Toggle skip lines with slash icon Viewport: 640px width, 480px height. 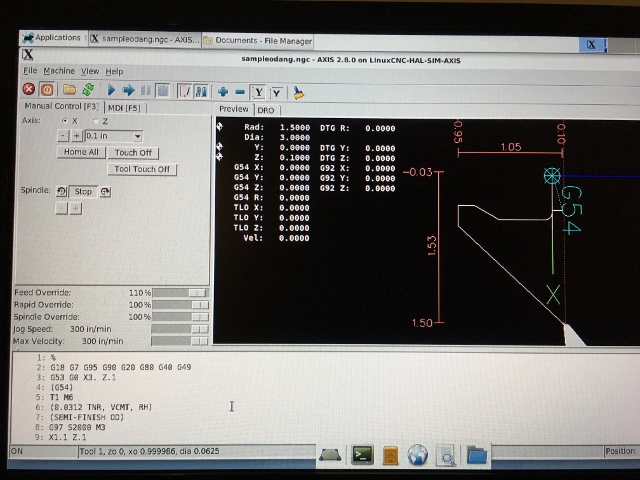click(x=184, y=91)
